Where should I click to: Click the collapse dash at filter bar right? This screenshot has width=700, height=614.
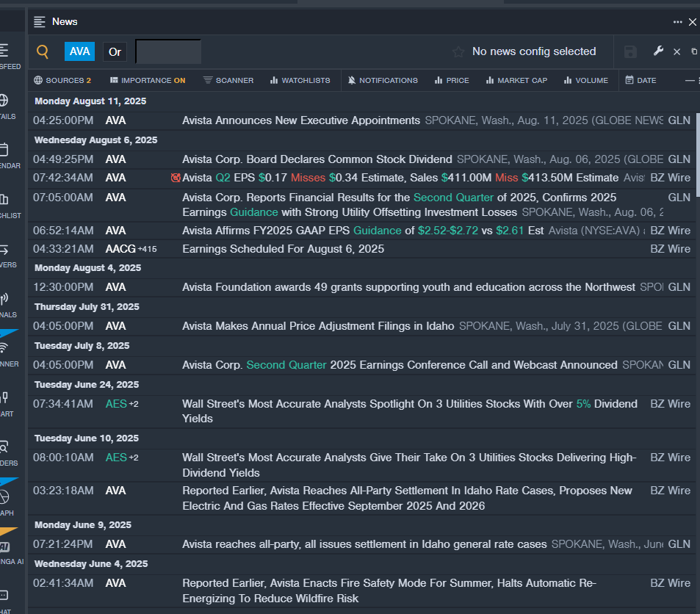[x=690, y=80]
